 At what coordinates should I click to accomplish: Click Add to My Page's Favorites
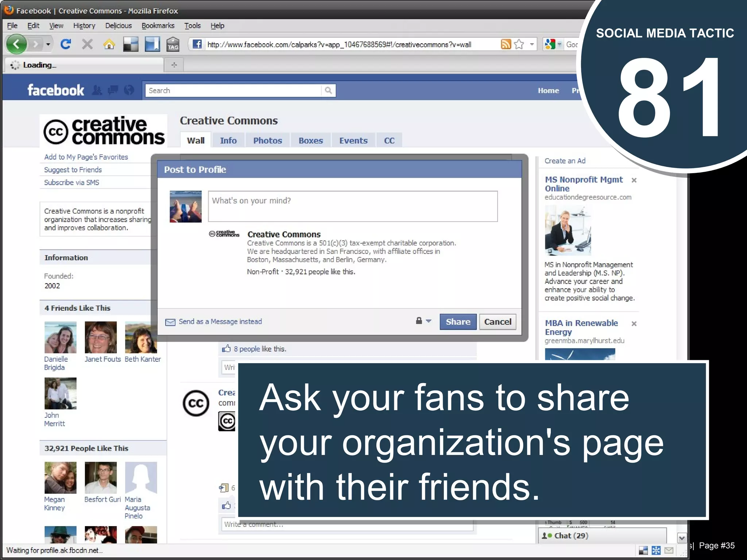[86, 157]
